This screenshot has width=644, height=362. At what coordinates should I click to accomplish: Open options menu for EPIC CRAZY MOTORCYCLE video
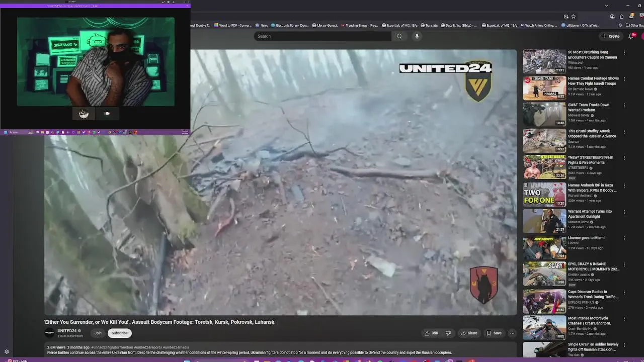tap(624, 264)
